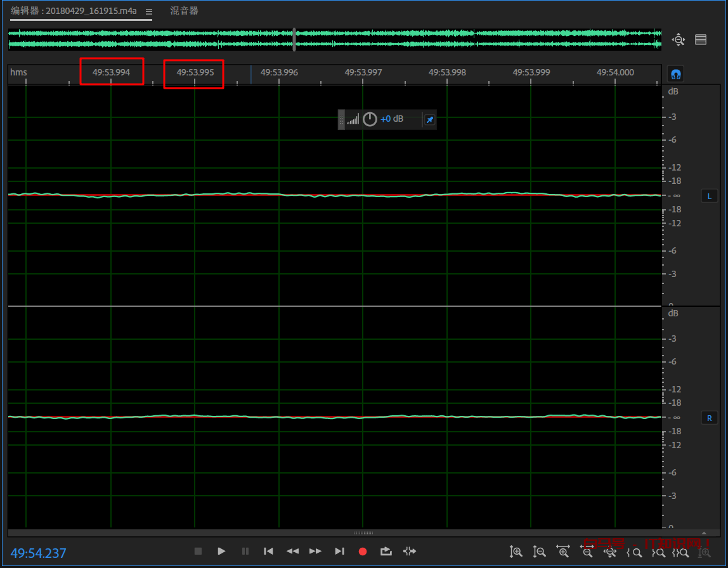Viewport: 728px width, 568px height.
Task: Open the editor panel menu icon
Action: (149, 11)
